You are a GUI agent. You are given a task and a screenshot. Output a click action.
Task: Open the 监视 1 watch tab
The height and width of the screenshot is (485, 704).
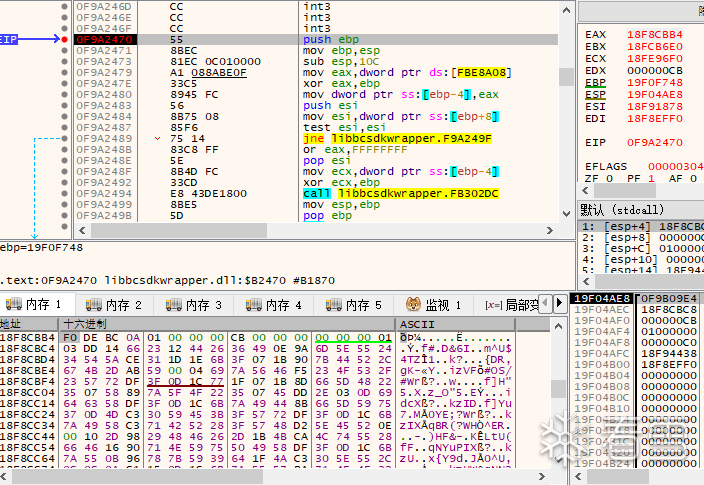[x=433, y=305]
